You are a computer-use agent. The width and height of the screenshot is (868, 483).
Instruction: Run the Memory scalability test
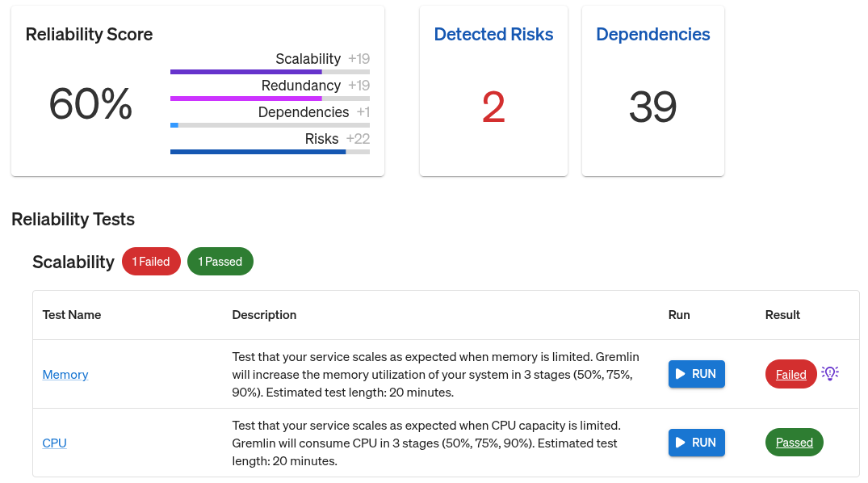click(x=696, y=374)
